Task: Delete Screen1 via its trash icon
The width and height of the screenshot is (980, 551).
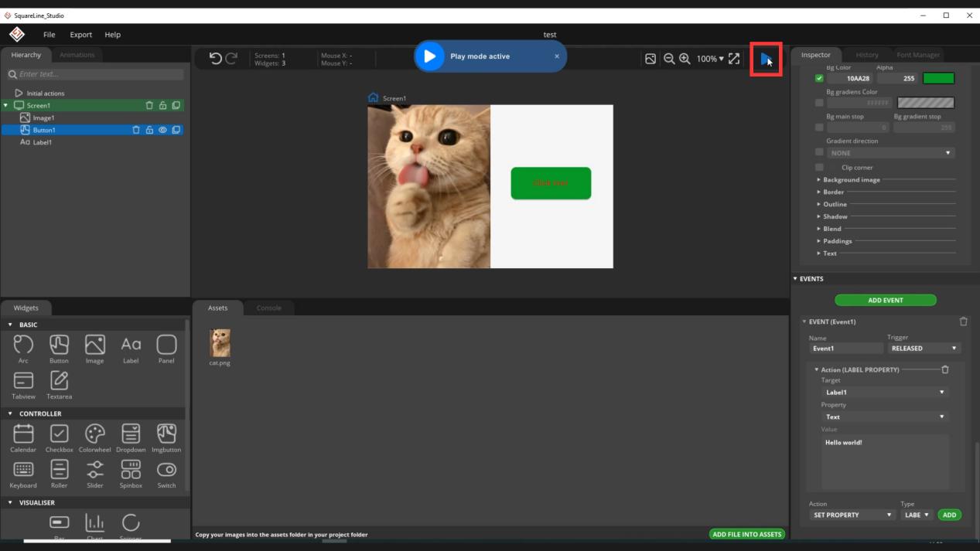Action: coord(149,105)
